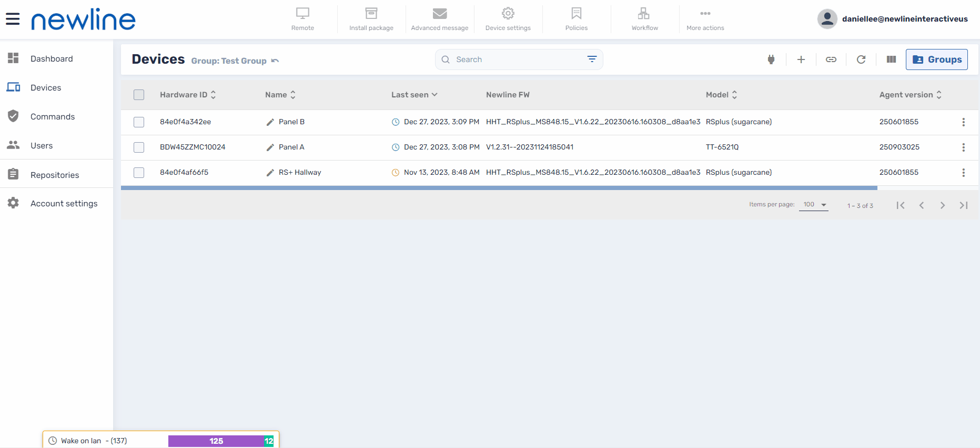Check the box for BDW45ZZMC10024
Viewport: 980px width, 448px height.
click(139, 147)
